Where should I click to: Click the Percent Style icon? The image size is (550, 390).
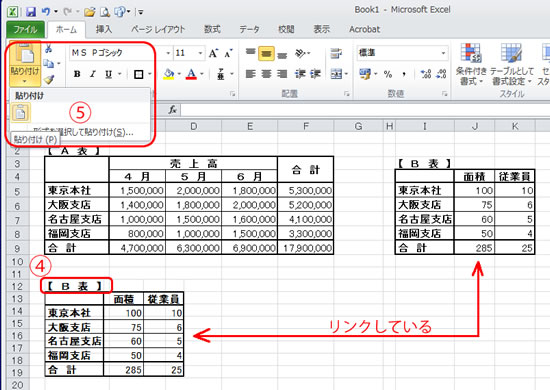(388, 74)
